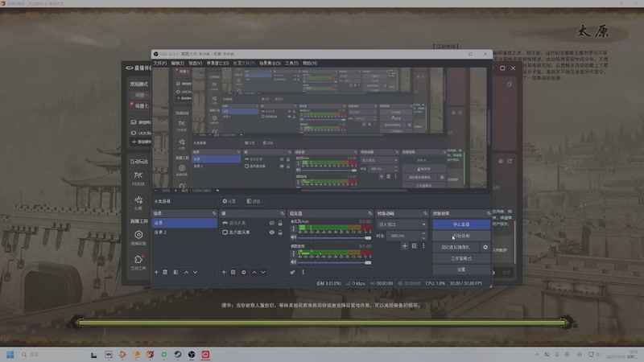This screenshot has height=362, width=644.
Task: Toggle 工作室模式 (Studio Mode) button
Action: coord(461,258)
